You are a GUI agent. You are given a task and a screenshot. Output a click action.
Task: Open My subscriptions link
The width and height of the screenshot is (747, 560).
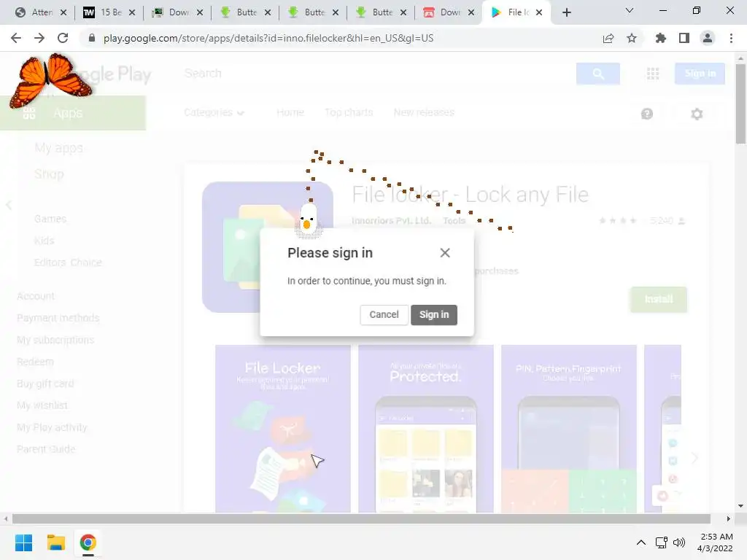[x=55, y=340]
